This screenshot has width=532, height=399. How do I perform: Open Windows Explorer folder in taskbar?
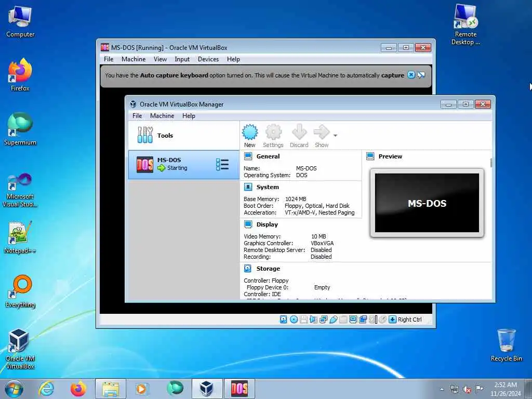click(111, 389)
